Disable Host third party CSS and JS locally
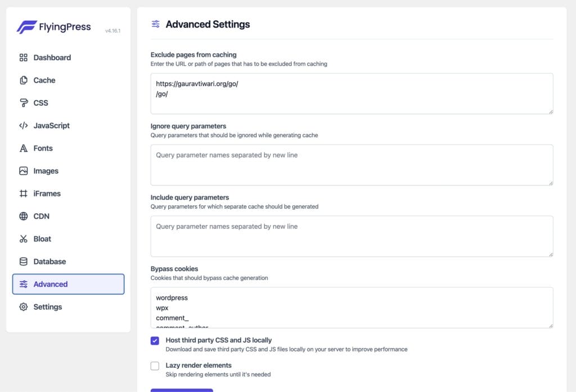The width and height of the screenshot is (576, 392). coord(155,340)
